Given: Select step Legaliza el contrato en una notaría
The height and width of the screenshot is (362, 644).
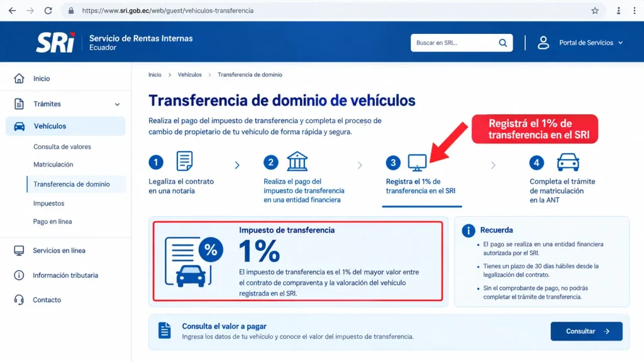Looking at the screenshot, I should tap(181, 186).
